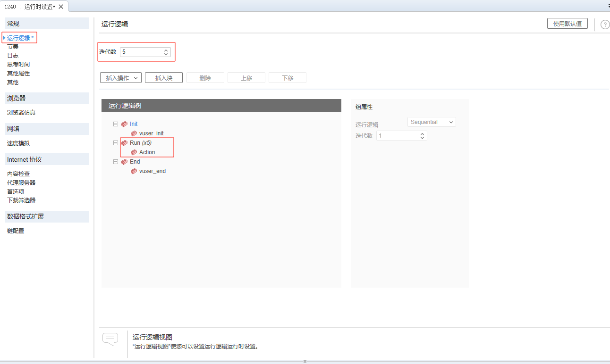Open 速度模拟 settings
This screenshot has width=610, height=364.
(18, 143)
